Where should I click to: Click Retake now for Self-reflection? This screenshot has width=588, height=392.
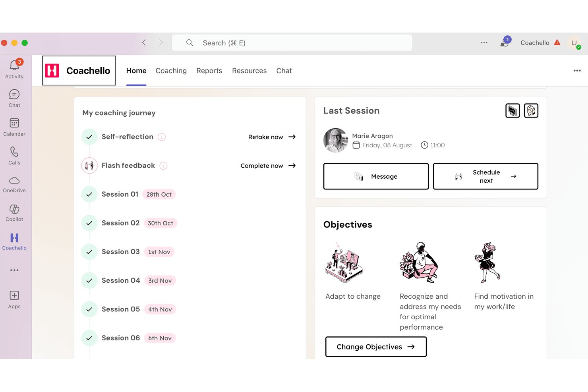click(272, 137)
